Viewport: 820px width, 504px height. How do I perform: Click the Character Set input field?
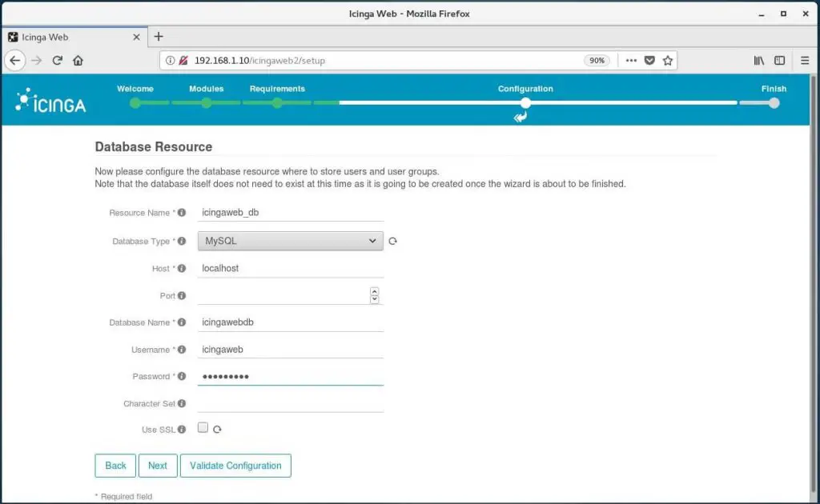pos(290,403)
